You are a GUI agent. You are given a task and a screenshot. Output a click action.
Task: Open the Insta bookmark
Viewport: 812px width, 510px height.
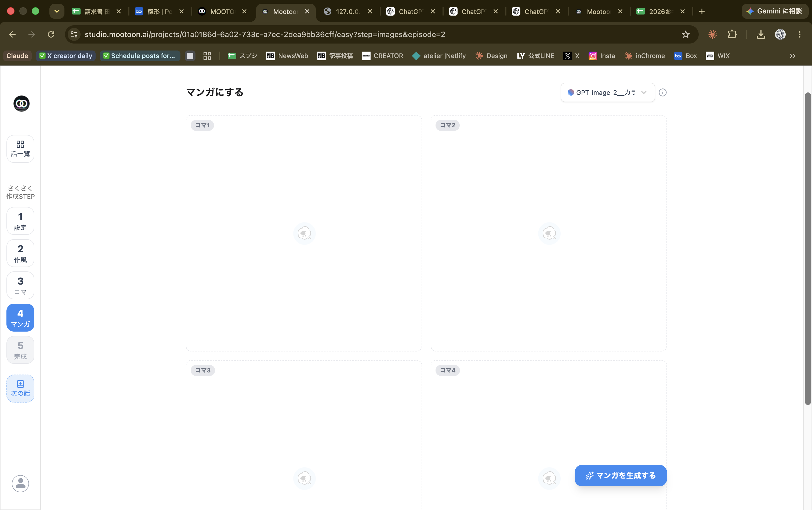[602, 56]
